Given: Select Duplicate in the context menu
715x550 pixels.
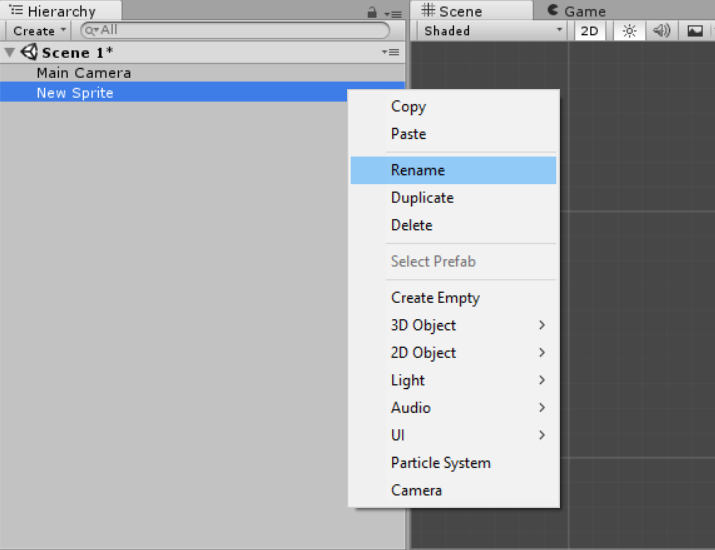Looking at the screenshot, I should [x=453, y=197].
